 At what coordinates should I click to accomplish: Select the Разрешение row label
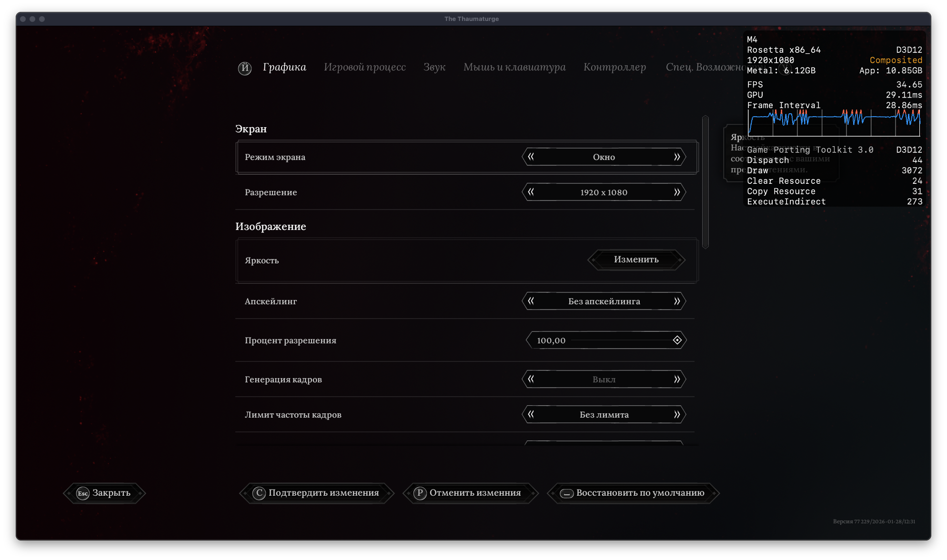[271, 192]
